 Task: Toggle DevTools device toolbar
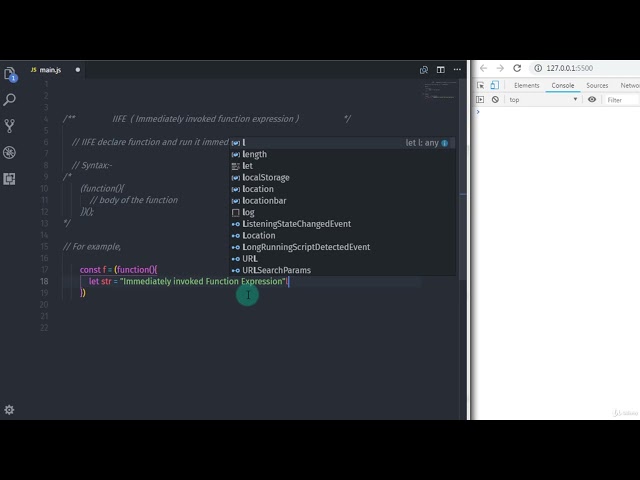(494, 85)
